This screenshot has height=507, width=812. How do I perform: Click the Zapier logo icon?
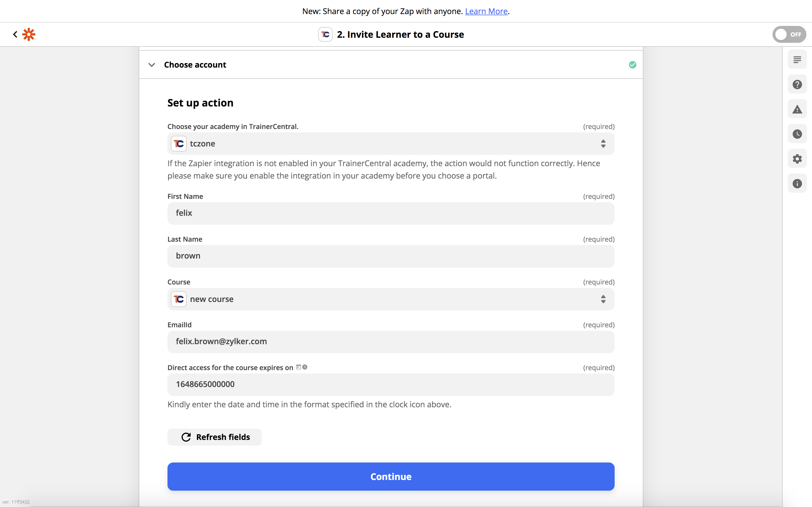point(29,34)
